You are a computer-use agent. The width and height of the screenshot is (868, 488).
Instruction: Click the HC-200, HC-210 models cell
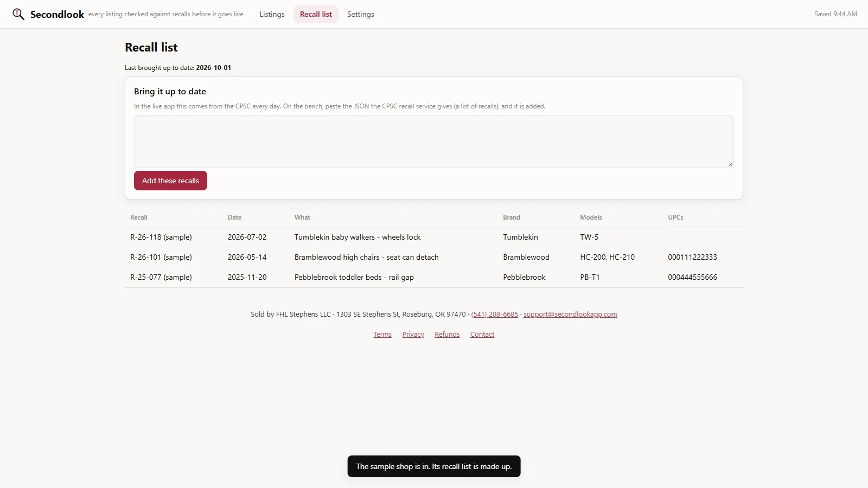[x=607, y=257]
